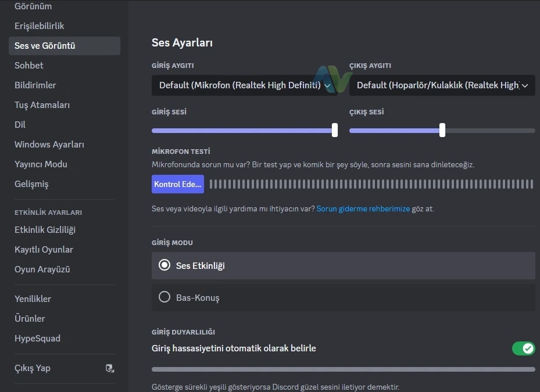This screenshot has width=540, height=392.
Task: Select Ses Etkinliği input mode
Action: pos(344,266)
